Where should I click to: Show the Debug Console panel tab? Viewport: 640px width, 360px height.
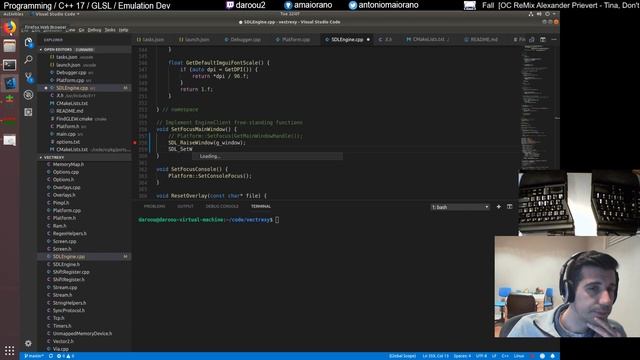click(222, 207)
